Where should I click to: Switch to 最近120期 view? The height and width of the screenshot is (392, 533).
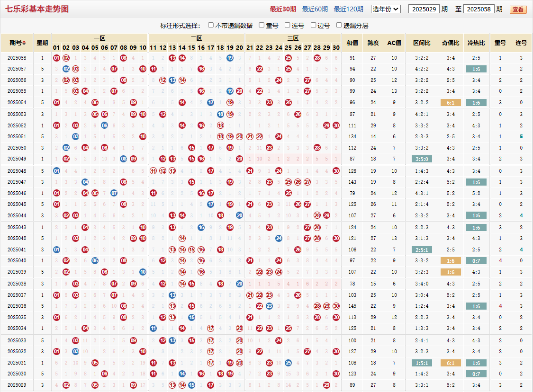348,9
